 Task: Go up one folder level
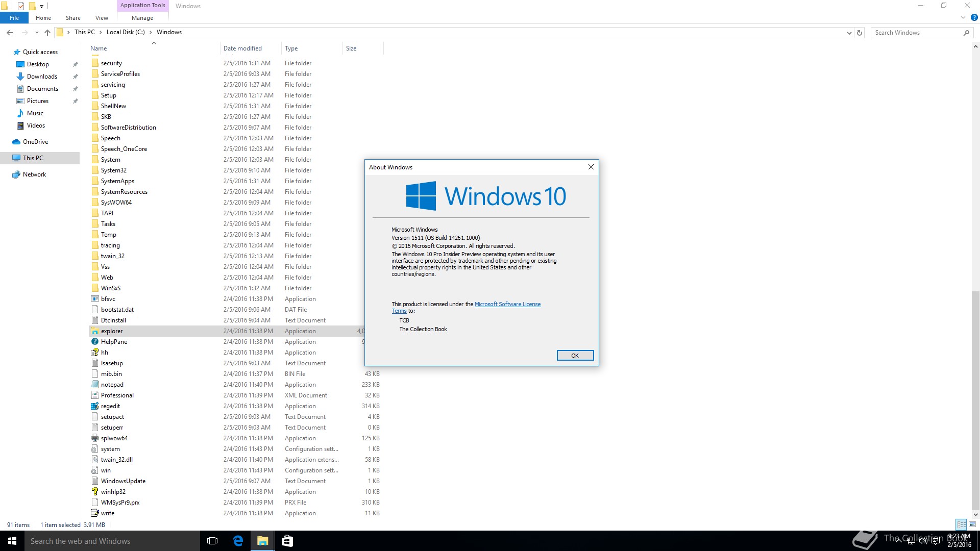tap(47, 32)
